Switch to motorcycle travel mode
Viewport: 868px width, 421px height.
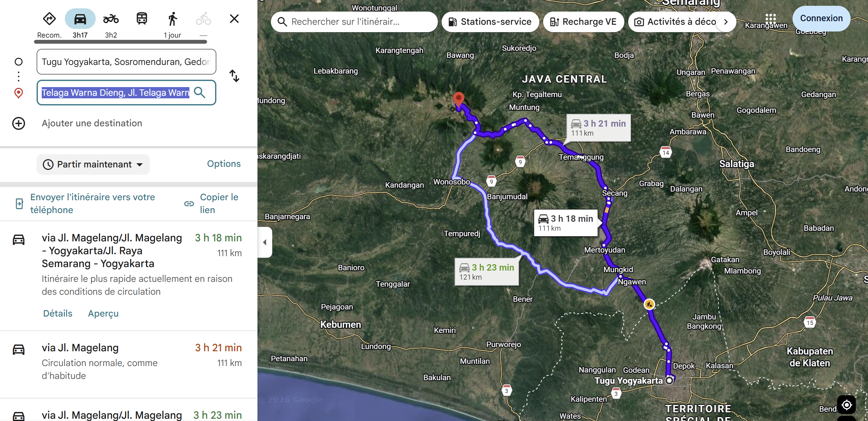tap(111, 19)
